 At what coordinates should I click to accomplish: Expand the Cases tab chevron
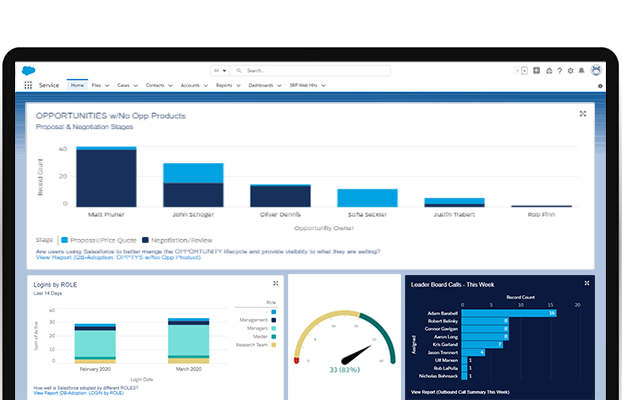(136, 86)
